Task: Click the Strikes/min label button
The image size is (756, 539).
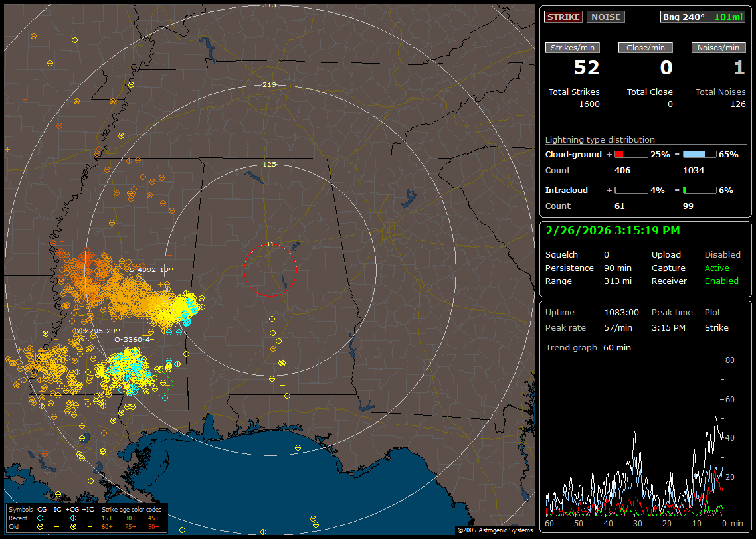Action: pos(573,48)
